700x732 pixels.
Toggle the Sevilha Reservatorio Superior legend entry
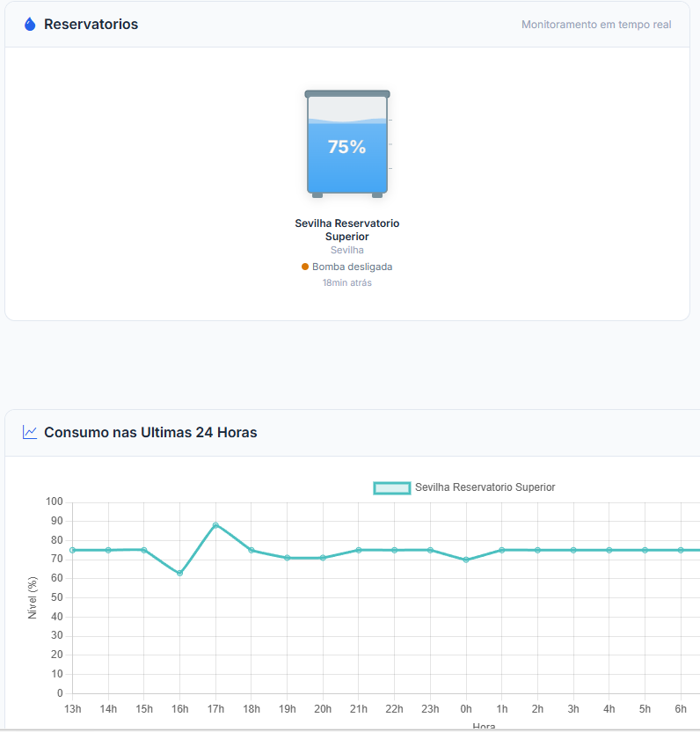485,487
